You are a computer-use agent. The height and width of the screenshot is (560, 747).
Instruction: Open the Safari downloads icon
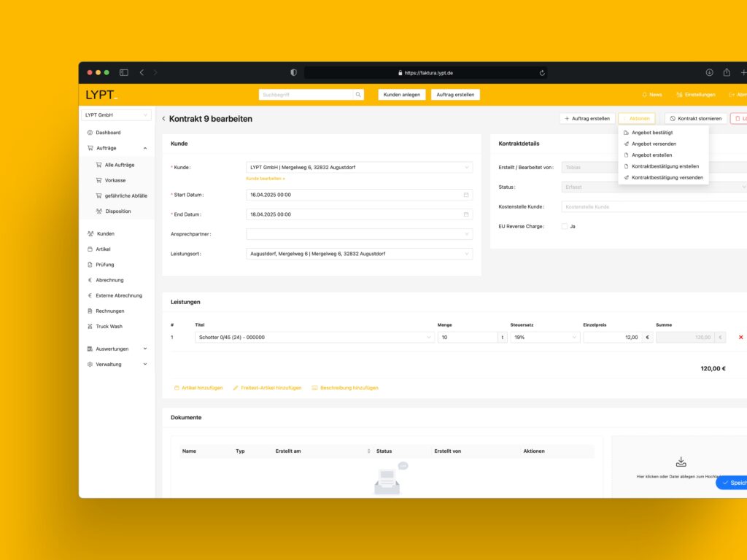click(x=709, y=73)
